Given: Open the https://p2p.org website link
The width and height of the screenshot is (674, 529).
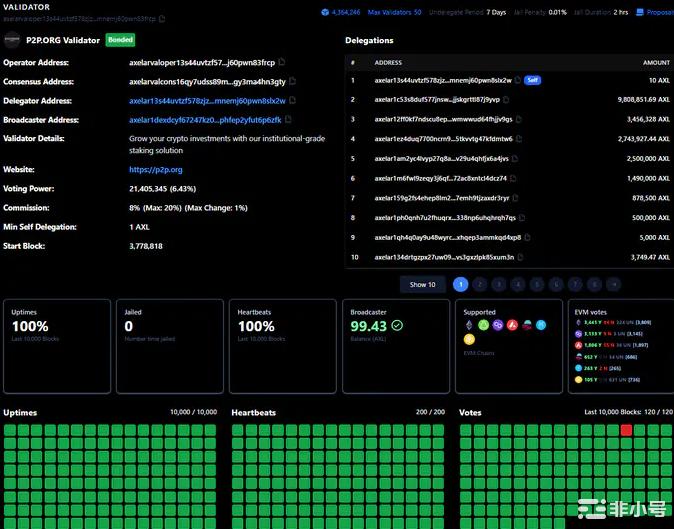Looking at the screenshot, I should click(x=155, y=170).
